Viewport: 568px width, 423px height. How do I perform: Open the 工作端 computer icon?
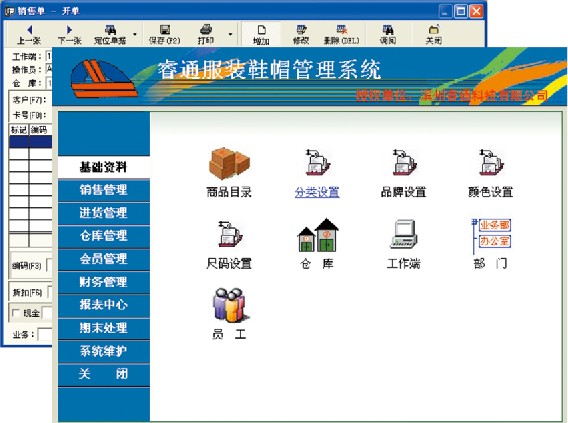[x=404, y=234]
